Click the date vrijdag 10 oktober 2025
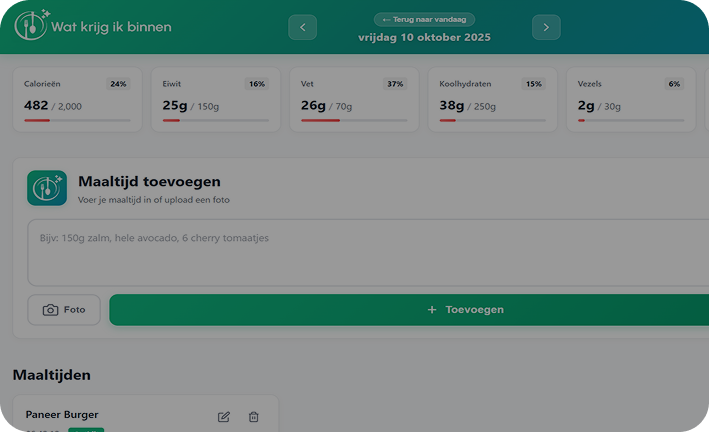The width and height of the screenshot is (709, 432). click(424, 38)
